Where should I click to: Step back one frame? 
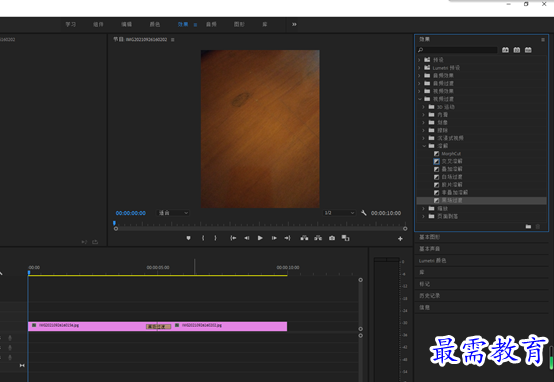[247, 238]
